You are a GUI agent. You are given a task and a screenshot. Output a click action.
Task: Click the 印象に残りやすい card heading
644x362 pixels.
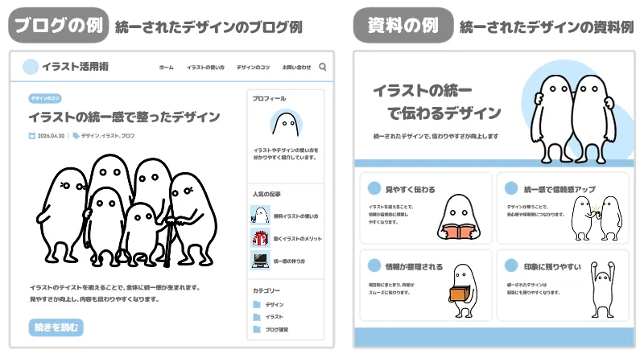[552, 267]
